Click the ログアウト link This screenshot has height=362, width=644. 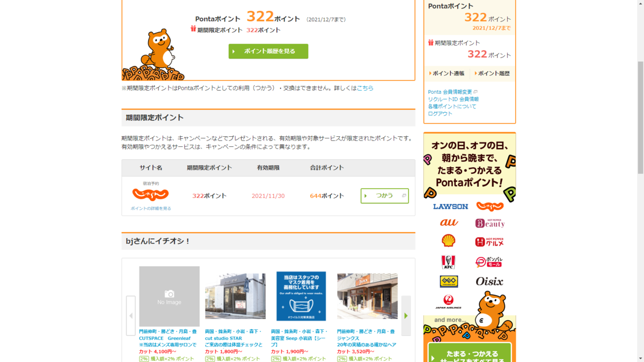(x=440, y=114)
